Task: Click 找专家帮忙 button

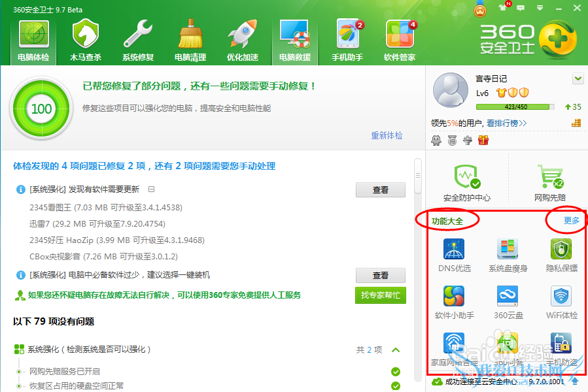Action: point(380,295)
